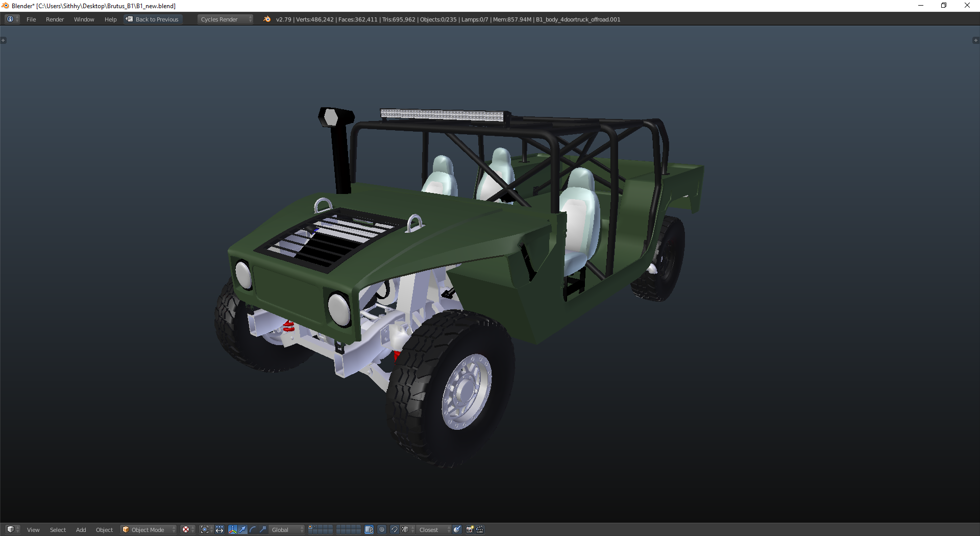980x536 pixels.
Task: Toggle the 3D manipulator widget display
Action: pyautogui.click(x=233, y=529)
